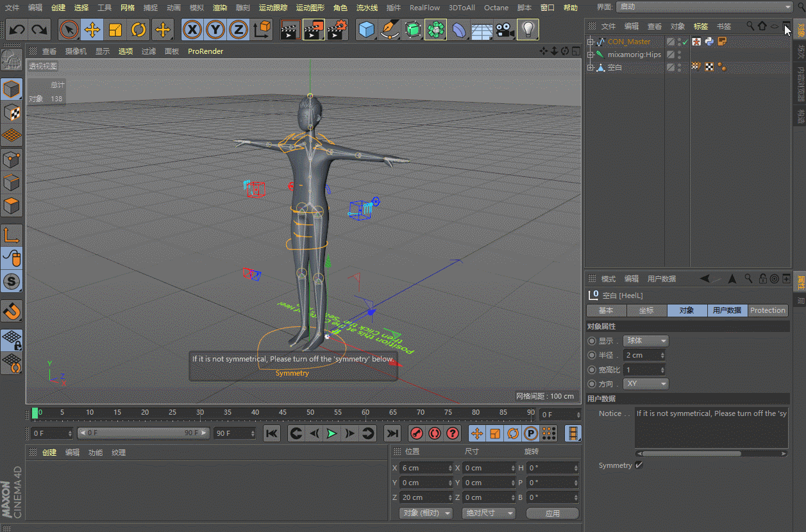Select the Live Selection tool

(x=69, y=29)
